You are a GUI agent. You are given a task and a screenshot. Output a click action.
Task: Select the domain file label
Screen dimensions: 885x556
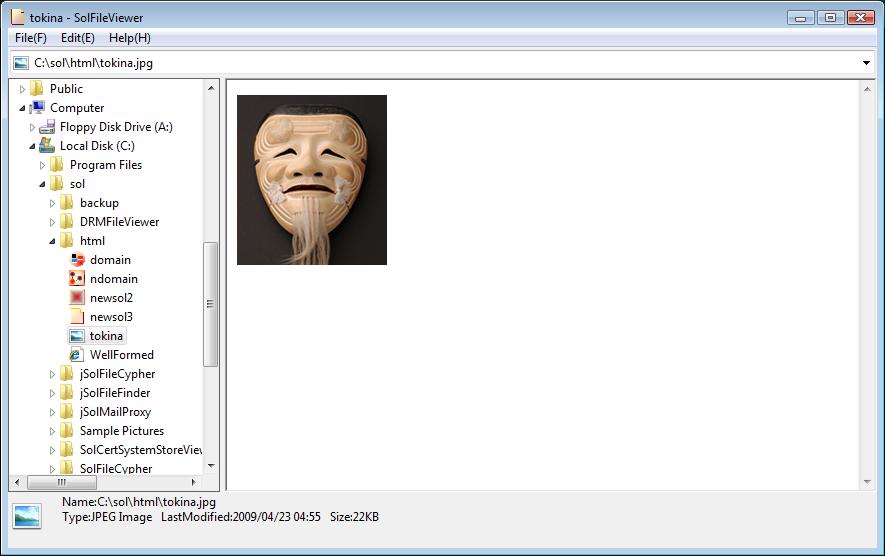pyautogui.click(x=110, y=260)
